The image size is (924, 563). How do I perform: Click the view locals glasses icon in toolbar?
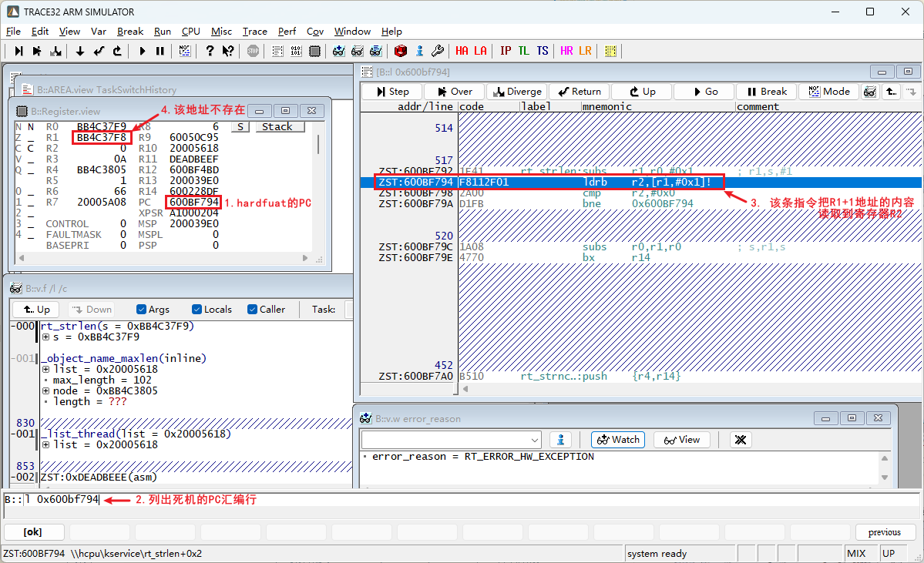[357, 52]
